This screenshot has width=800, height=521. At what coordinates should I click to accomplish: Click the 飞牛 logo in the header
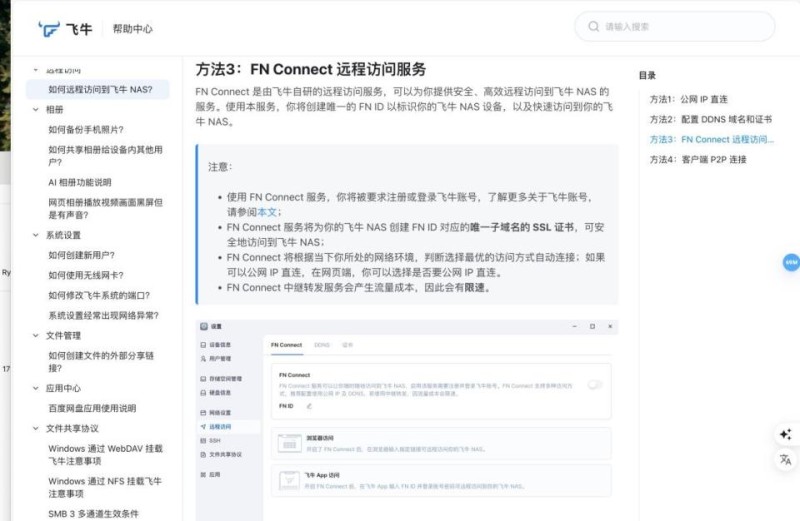point(62,29)
